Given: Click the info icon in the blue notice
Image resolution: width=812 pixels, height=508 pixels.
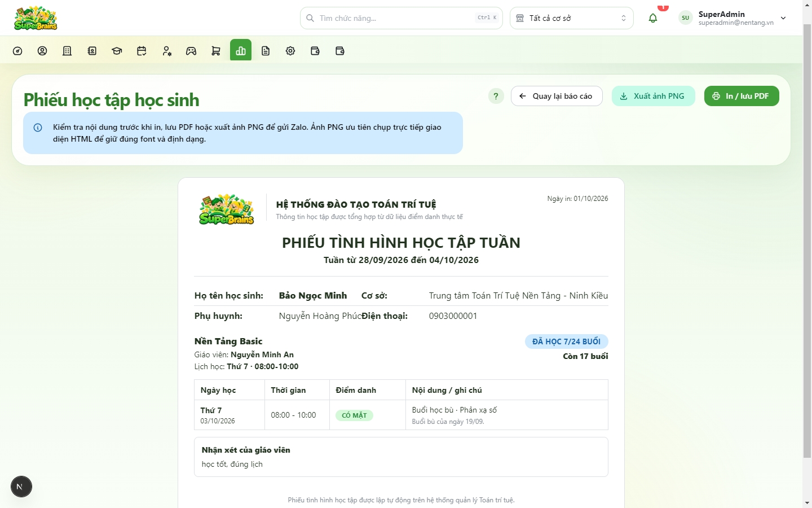Looking at the screenshot, I should pyautogui.click(x=38, y=128).
